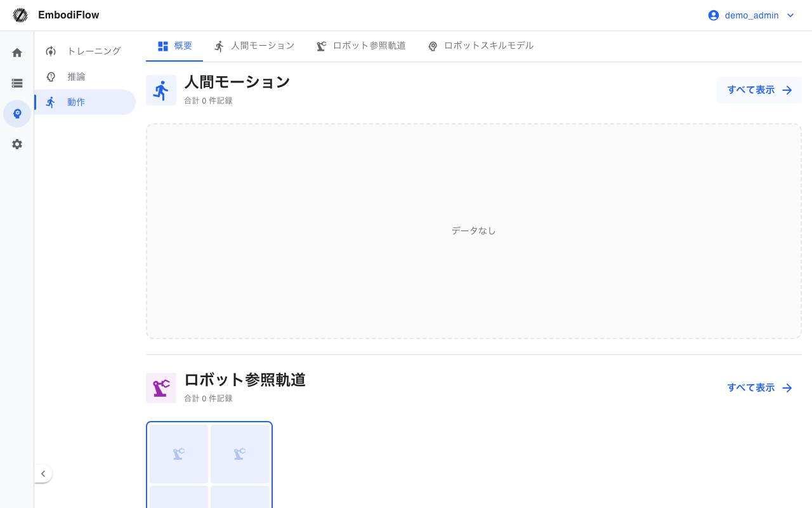Click the demo_admin username

752,15
